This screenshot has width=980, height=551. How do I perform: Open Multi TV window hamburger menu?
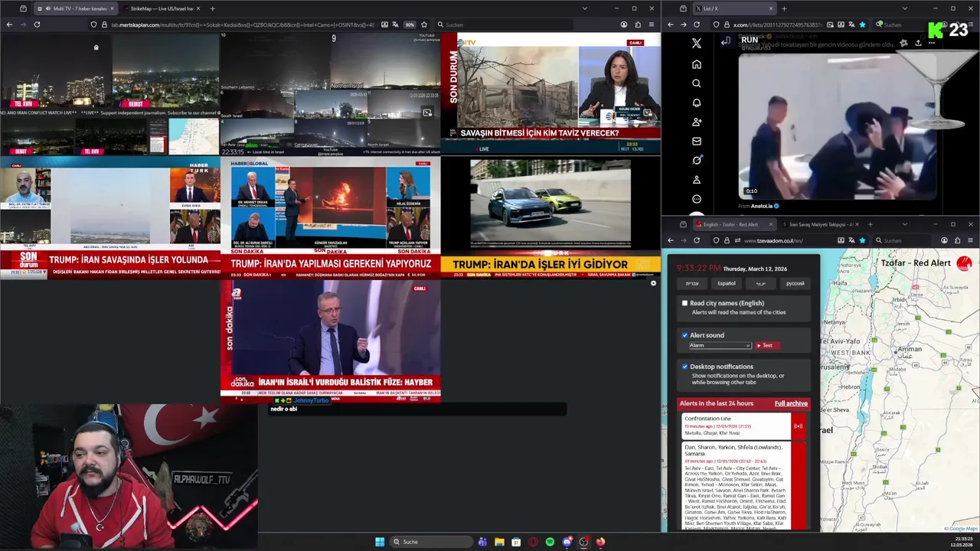click(652, 24)
